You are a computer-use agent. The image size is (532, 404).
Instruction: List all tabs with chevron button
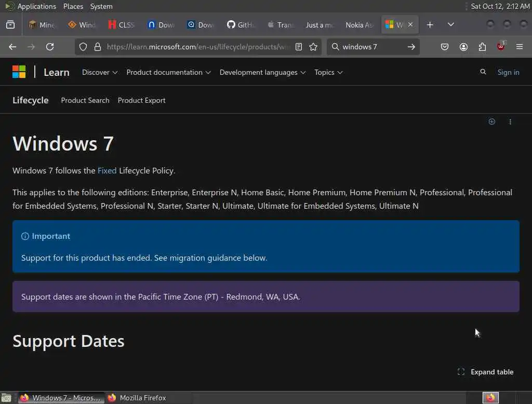(450, 25)
